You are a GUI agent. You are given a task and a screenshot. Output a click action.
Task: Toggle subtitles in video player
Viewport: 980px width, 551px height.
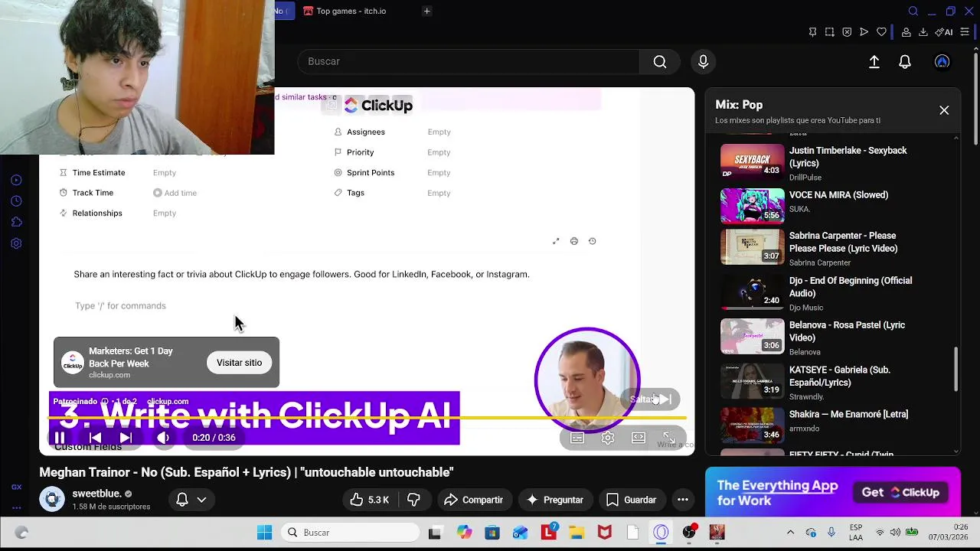click(x=577, y=438)
